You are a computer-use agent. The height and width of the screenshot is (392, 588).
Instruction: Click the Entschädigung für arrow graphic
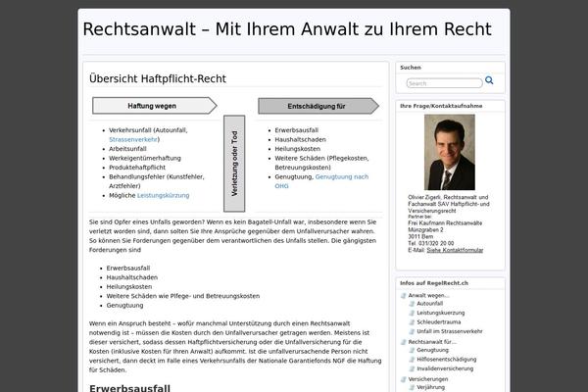coord(318,106)
